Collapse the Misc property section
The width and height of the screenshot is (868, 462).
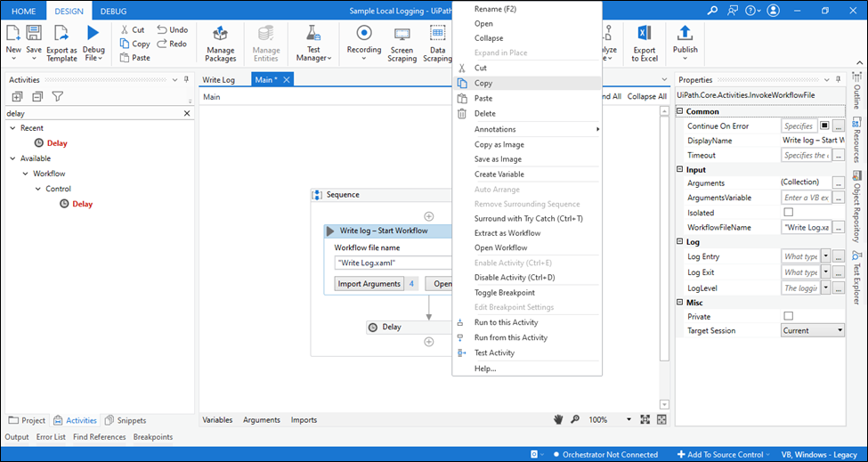tap(680, 303)
